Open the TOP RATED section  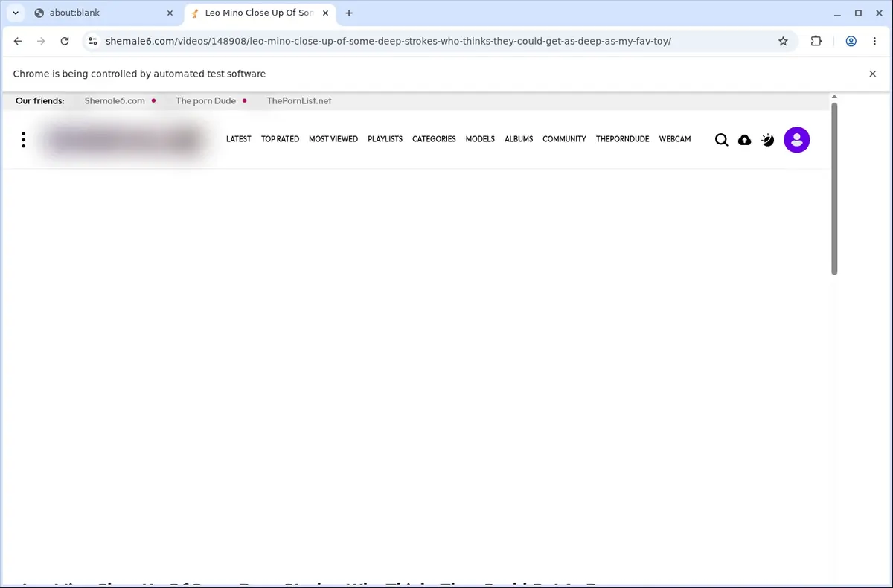click(x=280, y=139)
